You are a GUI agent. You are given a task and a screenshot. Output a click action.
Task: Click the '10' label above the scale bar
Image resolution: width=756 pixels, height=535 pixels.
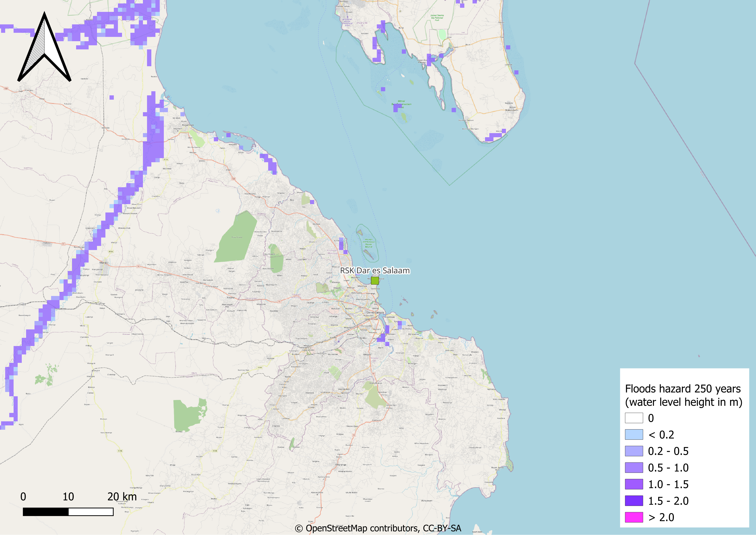click(x=68, y=497)
